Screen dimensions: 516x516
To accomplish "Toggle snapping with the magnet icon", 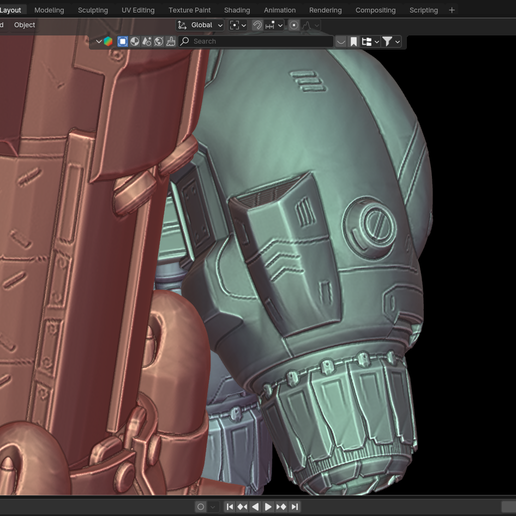I will (257, 25).
